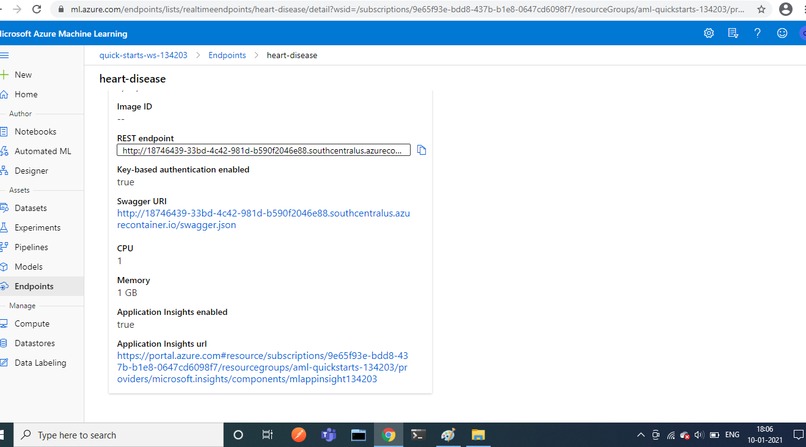Show hidden system tray icons
The height and width of the screenshot is (447, 806).
click(640, 435)
